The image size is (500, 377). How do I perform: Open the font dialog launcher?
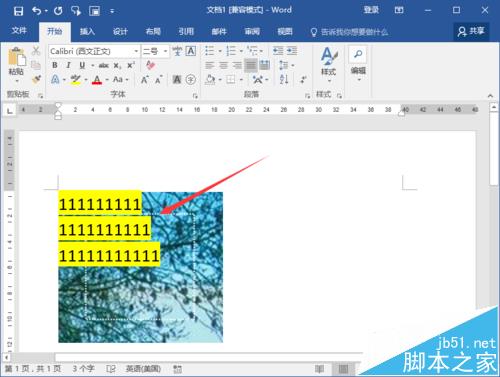(x=195, y=96)
